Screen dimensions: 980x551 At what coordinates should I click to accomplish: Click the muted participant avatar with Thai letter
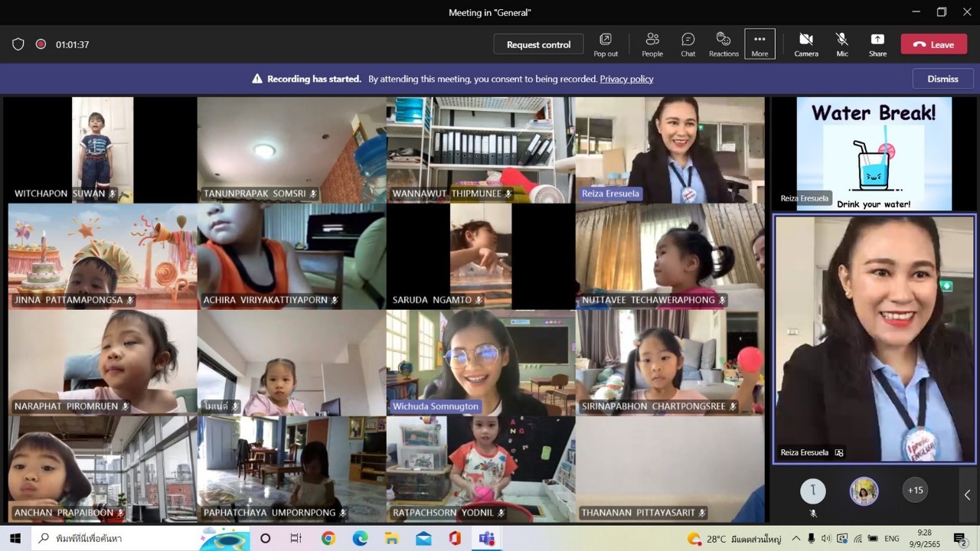(x=813, y=491)
